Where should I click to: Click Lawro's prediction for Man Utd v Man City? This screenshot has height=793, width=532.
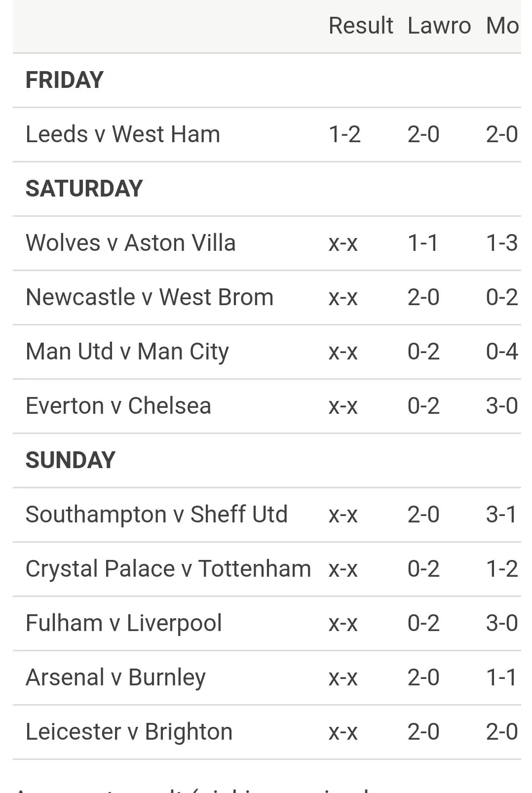(423, 352)
